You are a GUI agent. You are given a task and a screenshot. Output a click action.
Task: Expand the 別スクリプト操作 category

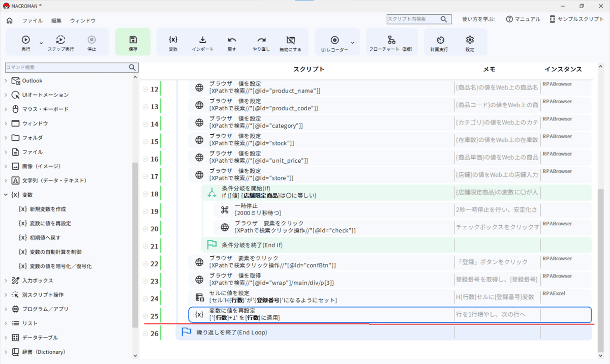[x=6, y=295]
